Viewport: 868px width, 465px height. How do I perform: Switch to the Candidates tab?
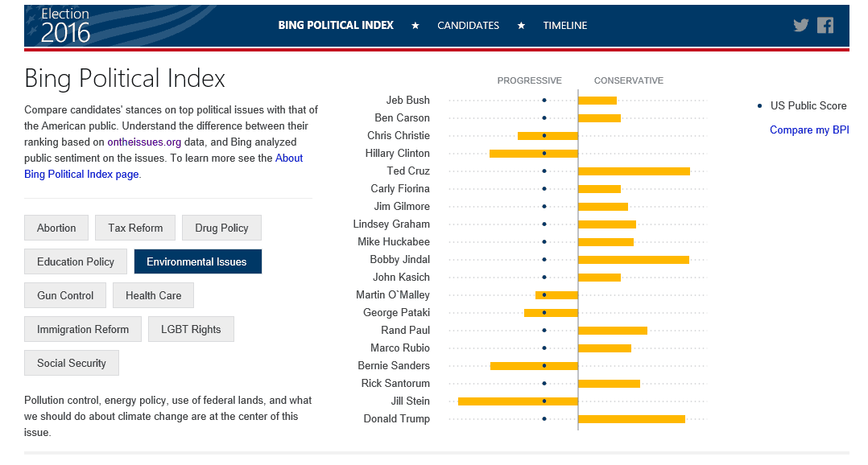click(468, 25)
